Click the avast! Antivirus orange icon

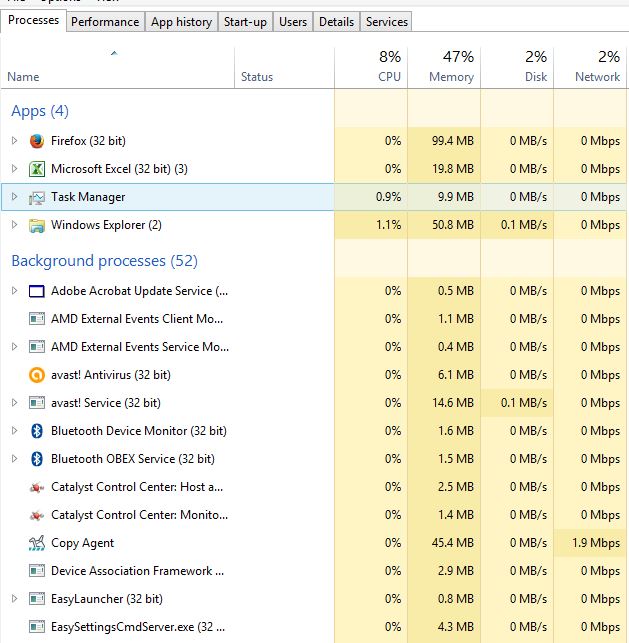tap(37, 375)
